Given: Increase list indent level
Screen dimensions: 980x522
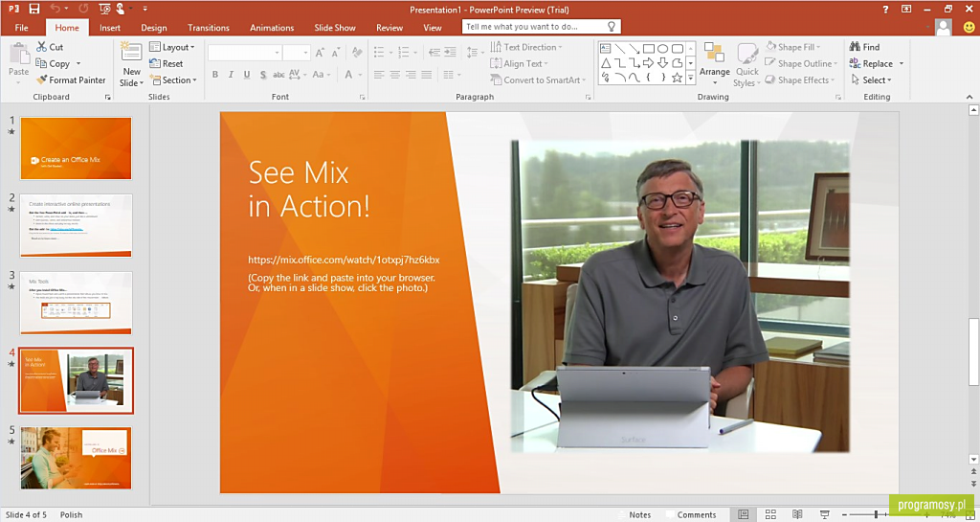Looking at the screenshot, I should coord(450,53).
